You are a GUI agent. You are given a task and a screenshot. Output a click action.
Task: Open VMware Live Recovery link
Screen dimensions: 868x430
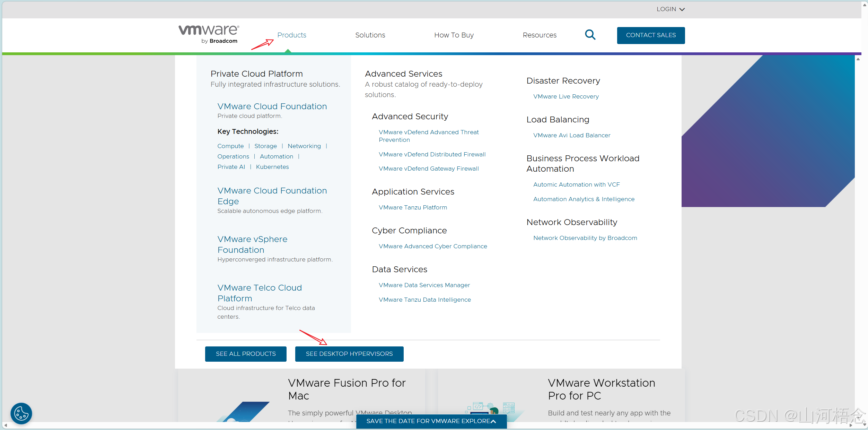[x=566, y=96]
